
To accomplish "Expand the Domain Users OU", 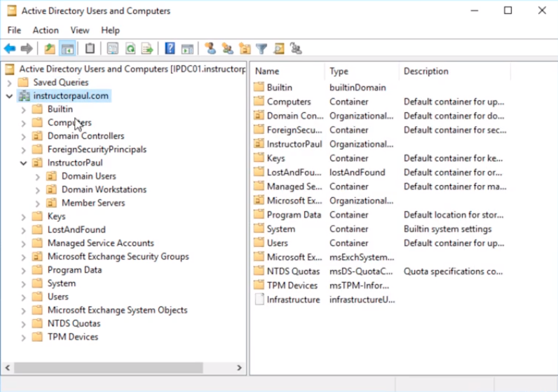I will 37,177.
